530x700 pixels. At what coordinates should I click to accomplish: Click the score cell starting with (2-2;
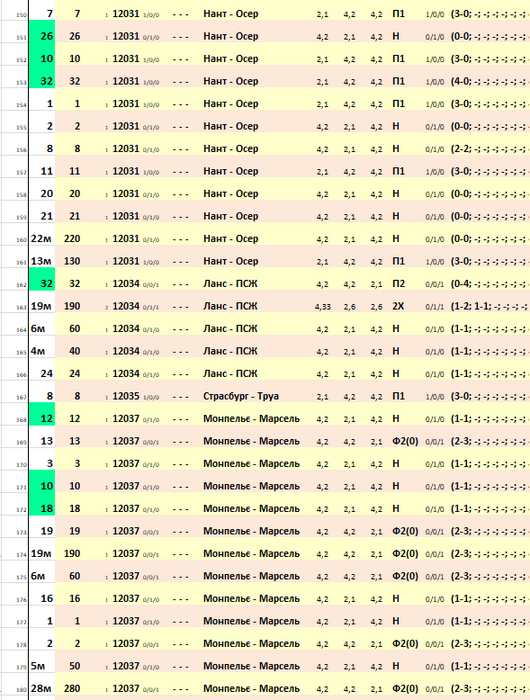(x=490, y=149)
